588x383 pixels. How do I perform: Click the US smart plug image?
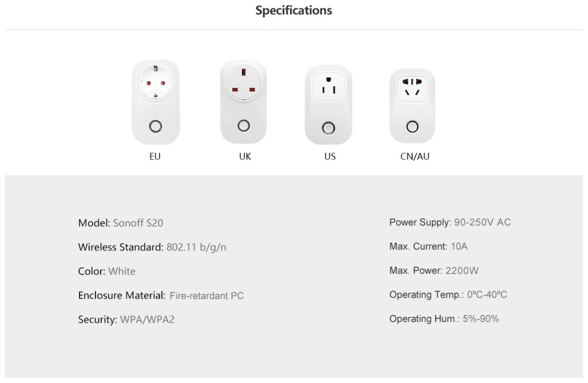click(x=328, y=104)
